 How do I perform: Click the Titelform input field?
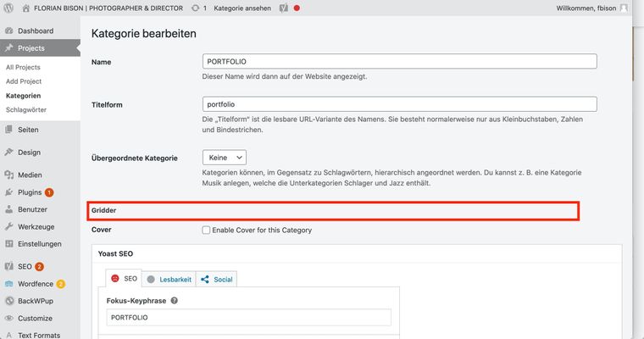400,104
